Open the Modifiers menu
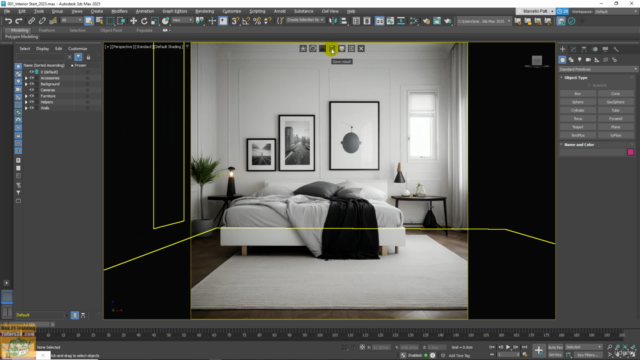The image size is (640, 360). click(x=119, y=11)
